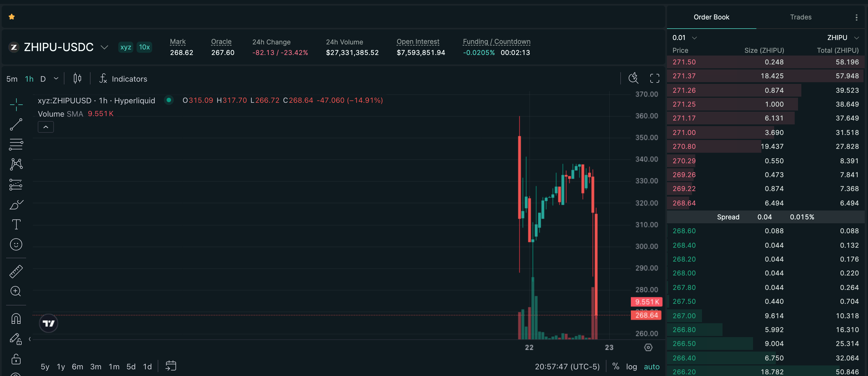Set chart range to 5d
The width and height of the screenshot is (868, 376).
pos(131,367)
